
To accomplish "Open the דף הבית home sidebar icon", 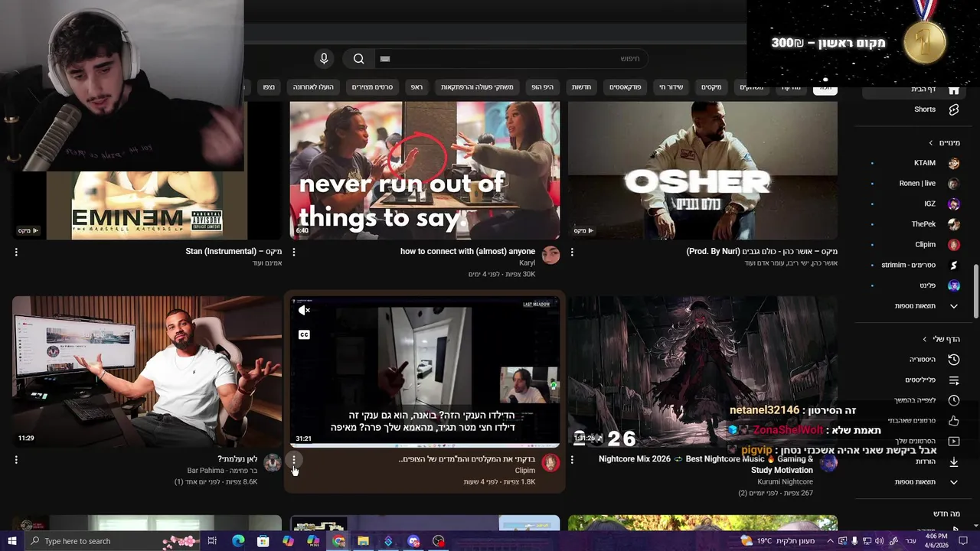I will (954, 90).
